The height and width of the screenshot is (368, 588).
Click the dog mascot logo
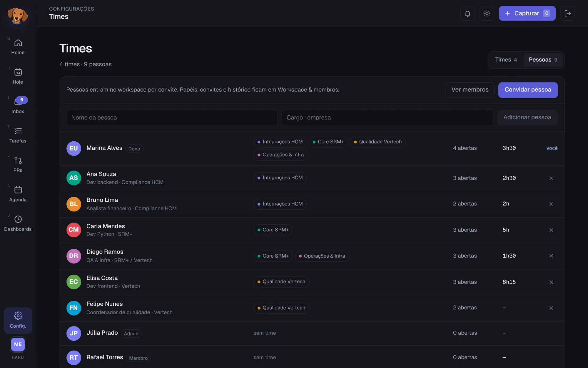point(18,16)
